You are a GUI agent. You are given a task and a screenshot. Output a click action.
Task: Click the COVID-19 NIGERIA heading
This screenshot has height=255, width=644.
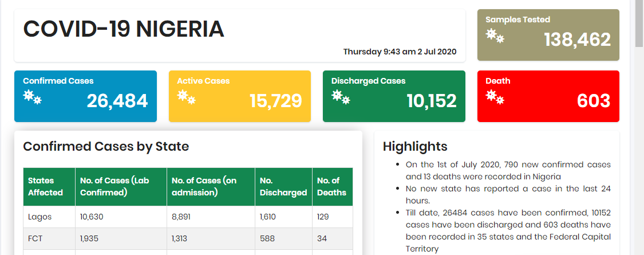point(124,29)
